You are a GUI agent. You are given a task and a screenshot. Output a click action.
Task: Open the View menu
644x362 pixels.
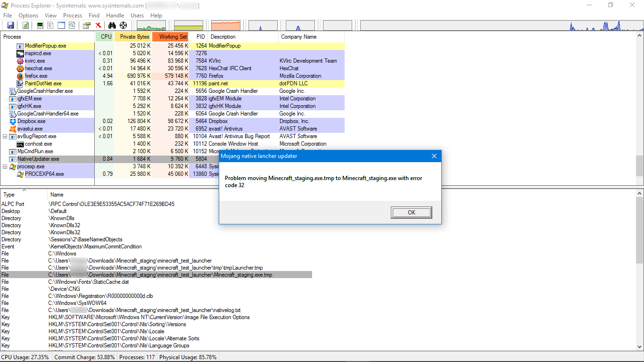pyautogui.click(x=50, y=16)
